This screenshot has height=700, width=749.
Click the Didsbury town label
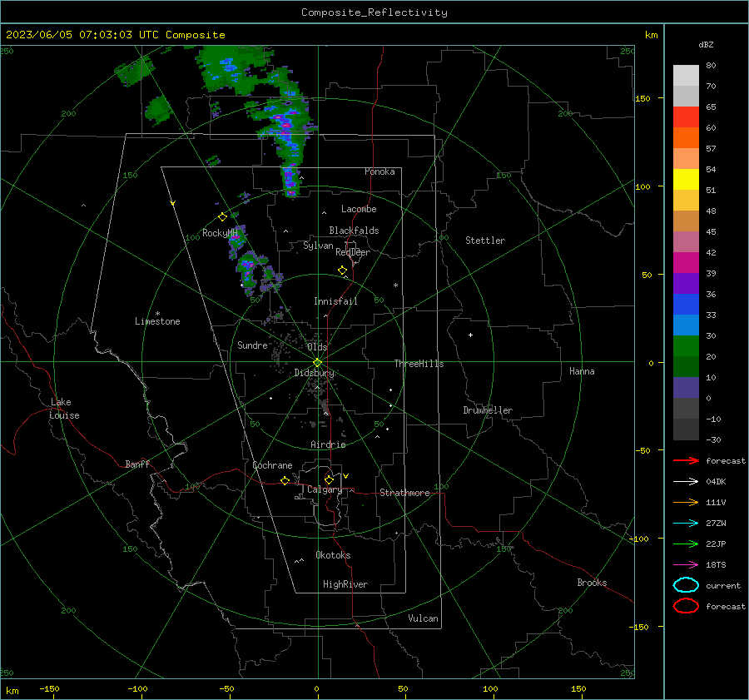[x=314, y=373]
